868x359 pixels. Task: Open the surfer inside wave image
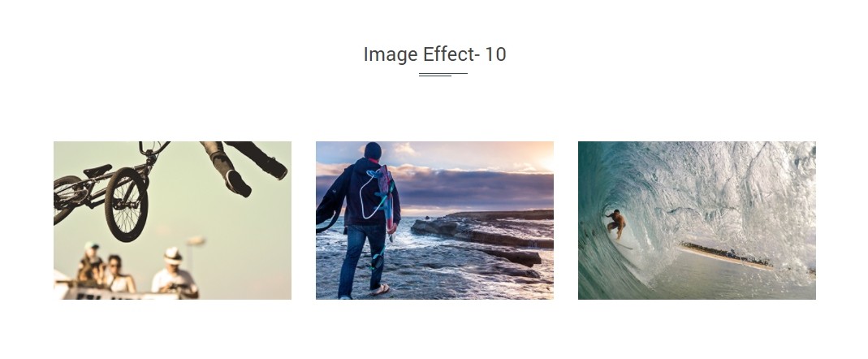[x=697, y=220]
